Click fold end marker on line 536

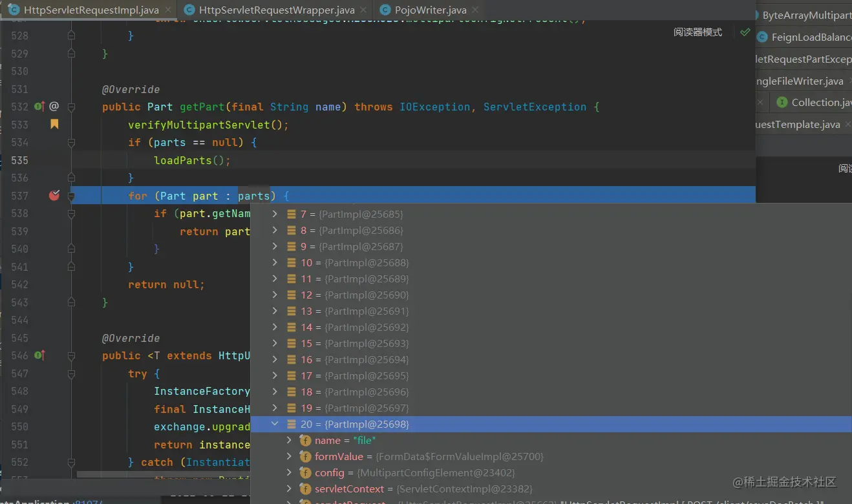pos(72,178)
